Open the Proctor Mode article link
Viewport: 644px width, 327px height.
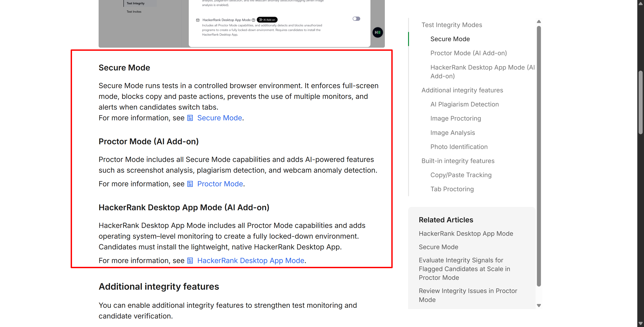tap(220, 184)
